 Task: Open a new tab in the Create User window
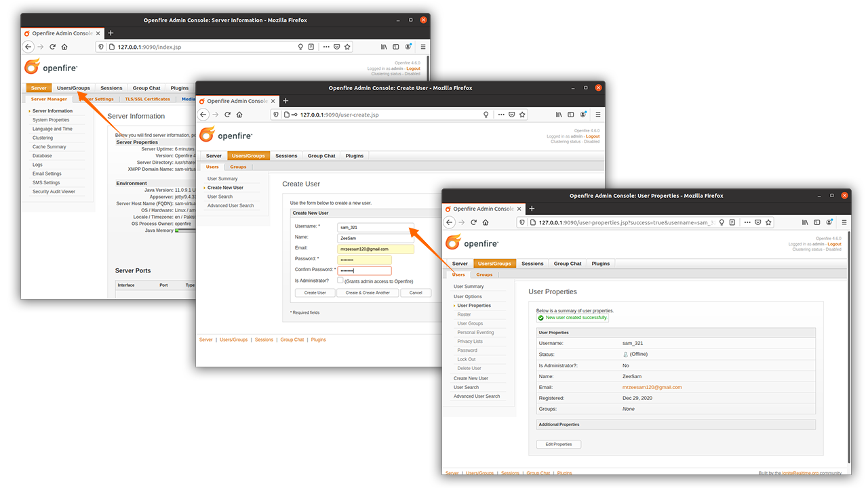[285, 100]
